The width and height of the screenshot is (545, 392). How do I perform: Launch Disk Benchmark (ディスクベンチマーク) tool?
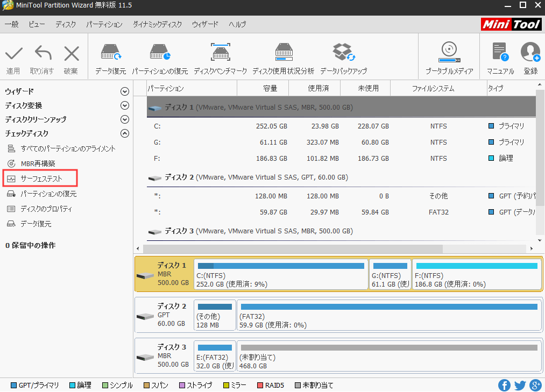(221, 52)
